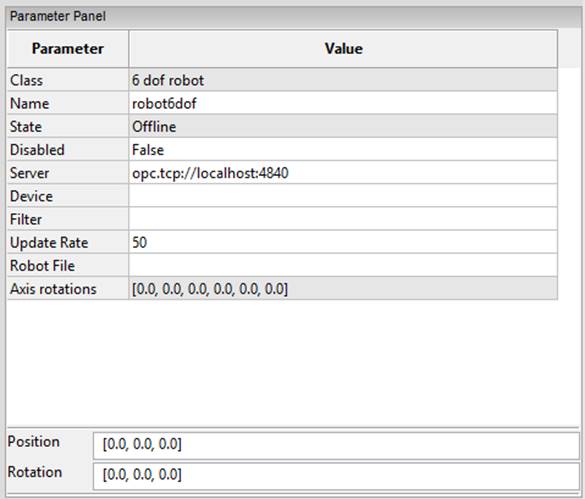Click the empty Filter value cell

pos(343,219)
